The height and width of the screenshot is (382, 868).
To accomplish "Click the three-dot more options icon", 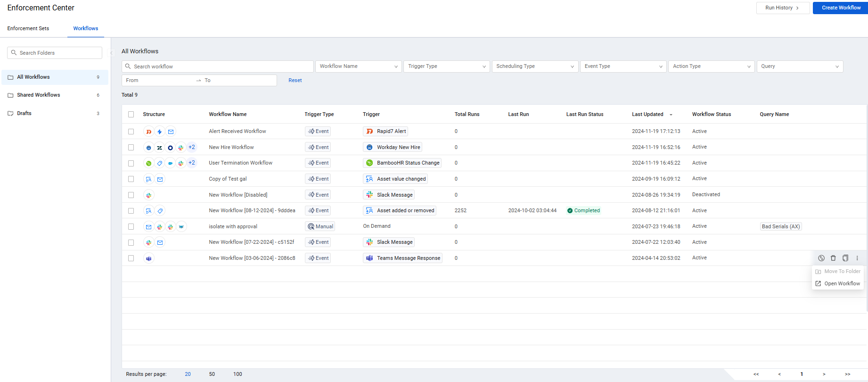I will click(x=857, y=258).
